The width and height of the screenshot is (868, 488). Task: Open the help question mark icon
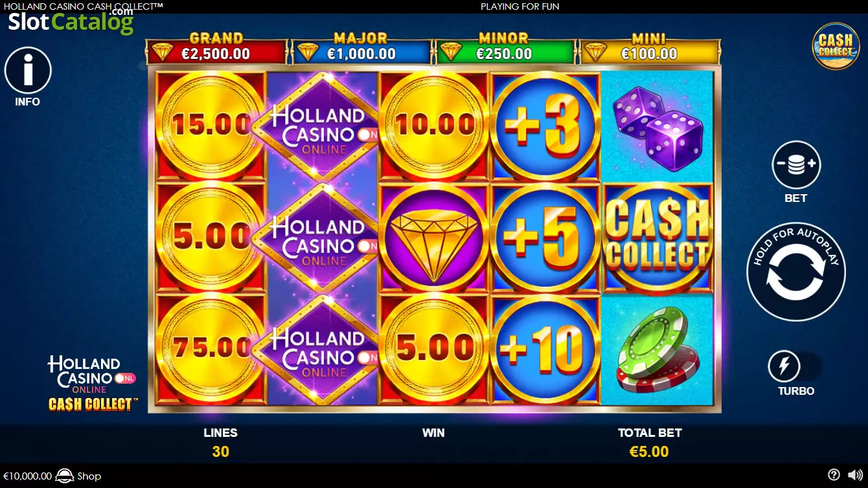click(x=834, y=475)
